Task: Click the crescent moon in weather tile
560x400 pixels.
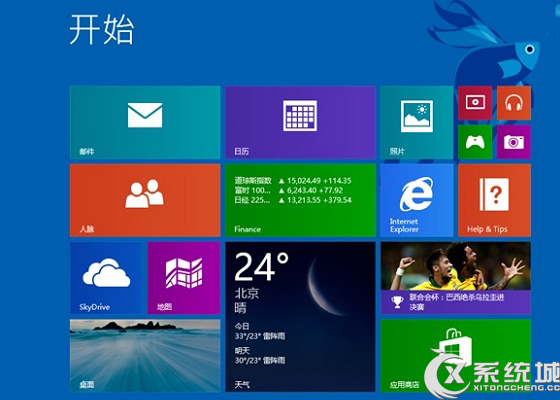Action: coord(327,287)
